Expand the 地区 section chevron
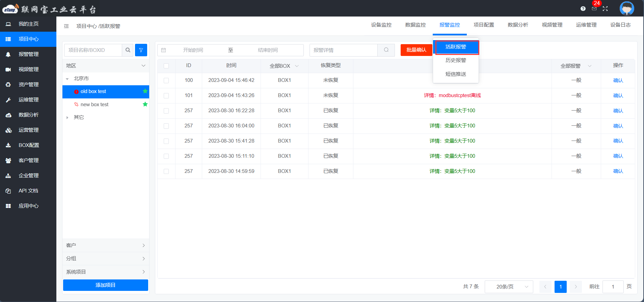Image resolution: width=644 pixels, height=302 pixels. 143,66
